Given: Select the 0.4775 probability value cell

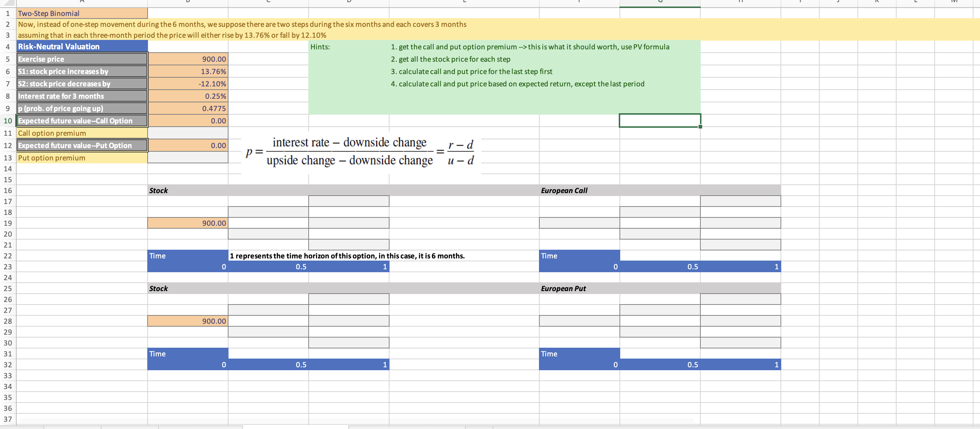Looking at the screenshot, I should click(188, 109).
